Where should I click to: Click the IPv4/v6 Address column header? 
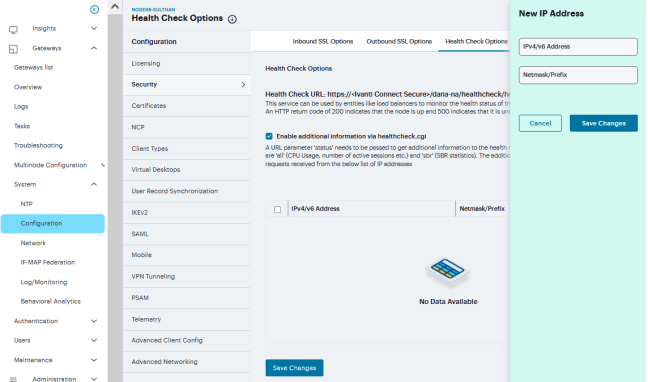pos(315,209)
